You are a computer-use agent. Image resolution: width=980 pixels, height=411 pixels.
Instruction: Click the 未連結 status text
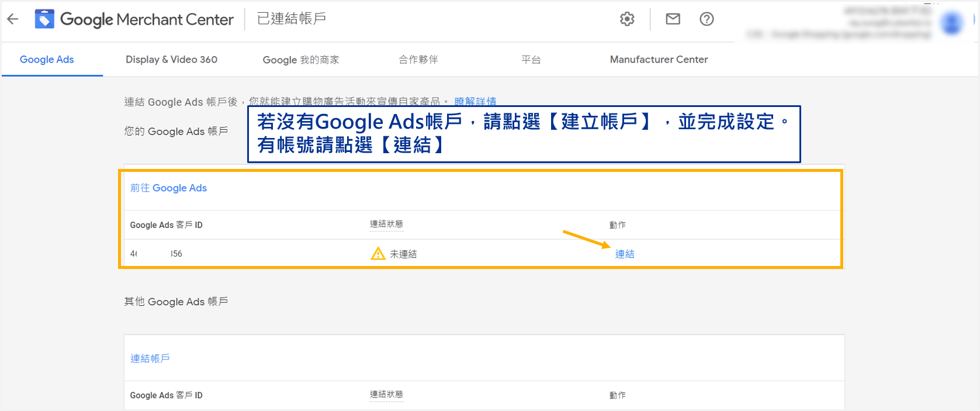[x=403, y=254]
